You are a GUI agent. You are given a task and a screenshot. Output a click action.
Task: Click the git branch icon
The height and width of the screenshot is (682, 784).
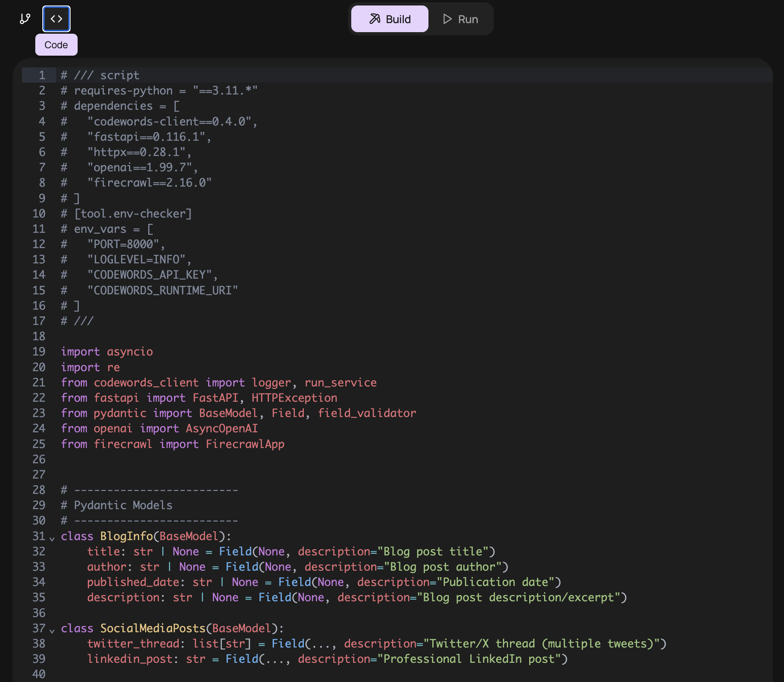pos(25,19)
